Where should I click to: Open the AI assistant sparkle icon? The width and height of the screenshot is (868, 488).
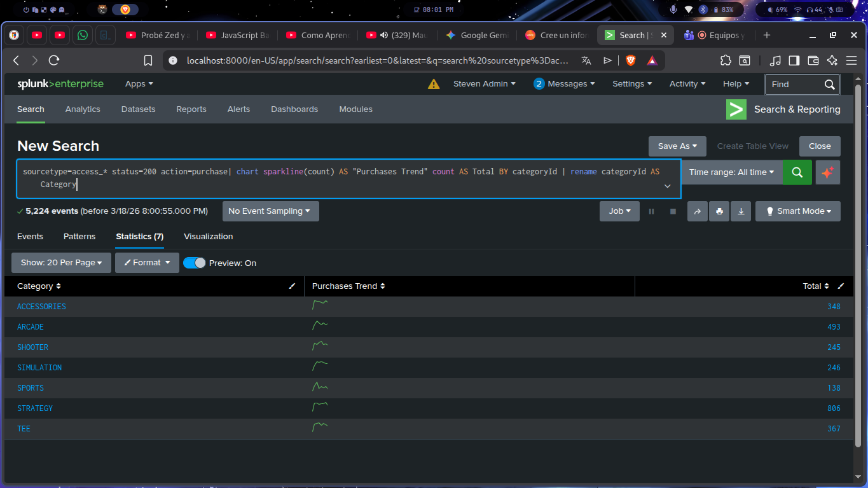[x=827, y=172]
